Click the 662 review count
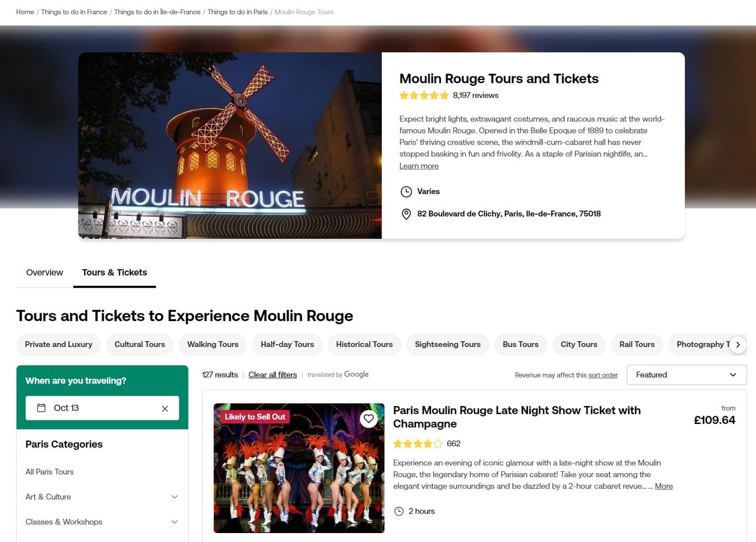Image resolution: width=756 pixels, height=542 pixels. [453, 444]
